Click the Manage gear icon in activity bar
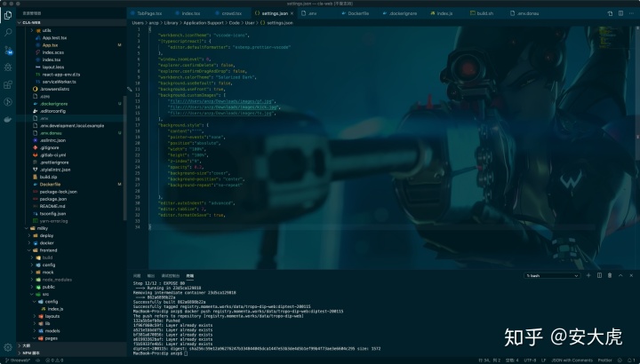The height and width of the screenshot is (364, 640). 8,347
